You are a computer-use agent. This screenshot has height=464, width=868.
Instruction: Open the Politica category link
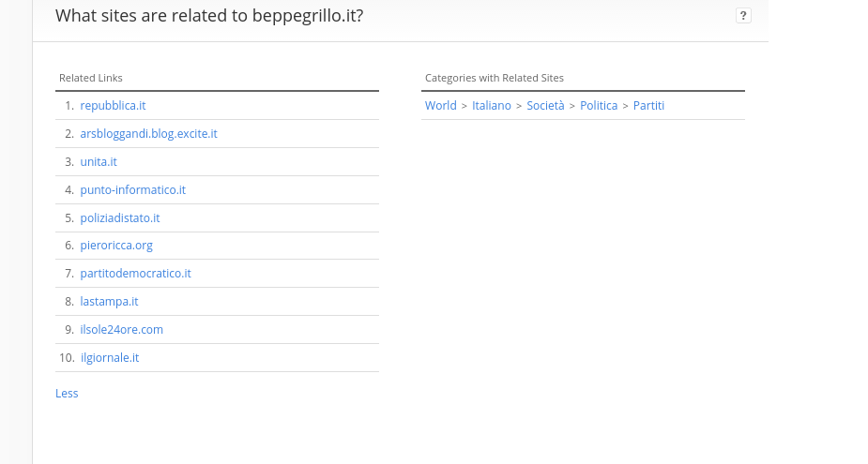[x=599, y=106]
